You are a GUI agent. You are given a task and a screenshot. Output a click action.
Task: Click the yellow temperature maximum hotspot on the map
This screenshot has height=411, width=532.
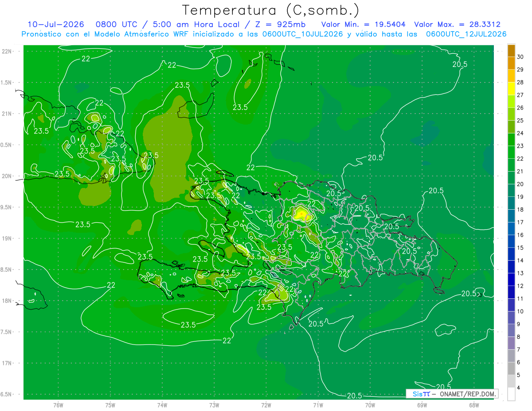pos(302,215)
